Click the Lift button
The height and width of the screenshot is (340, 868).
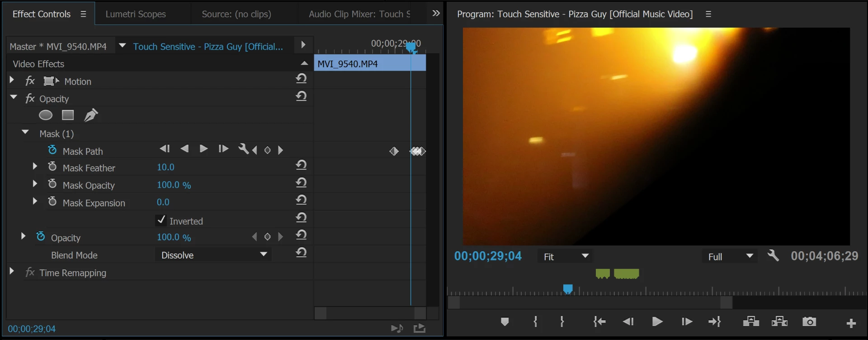[751, 322]
